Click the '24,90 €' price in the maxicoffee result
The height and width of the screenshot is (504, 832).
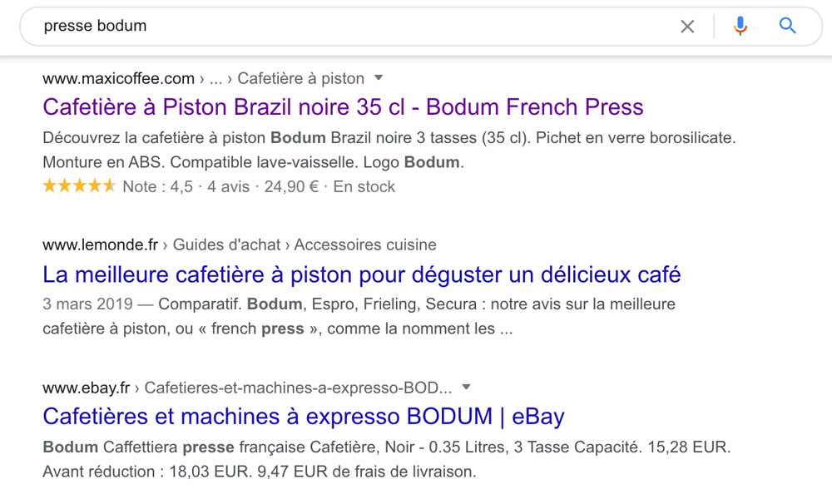point(291,187)
